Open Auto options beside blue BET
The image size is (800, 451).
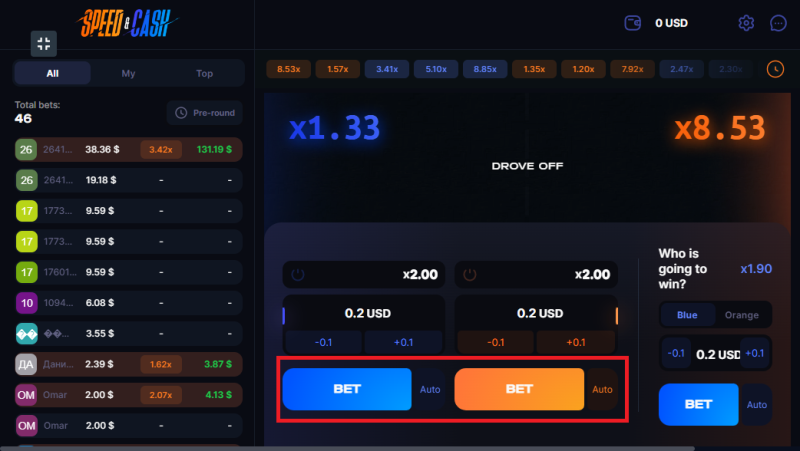coord(430,389)
